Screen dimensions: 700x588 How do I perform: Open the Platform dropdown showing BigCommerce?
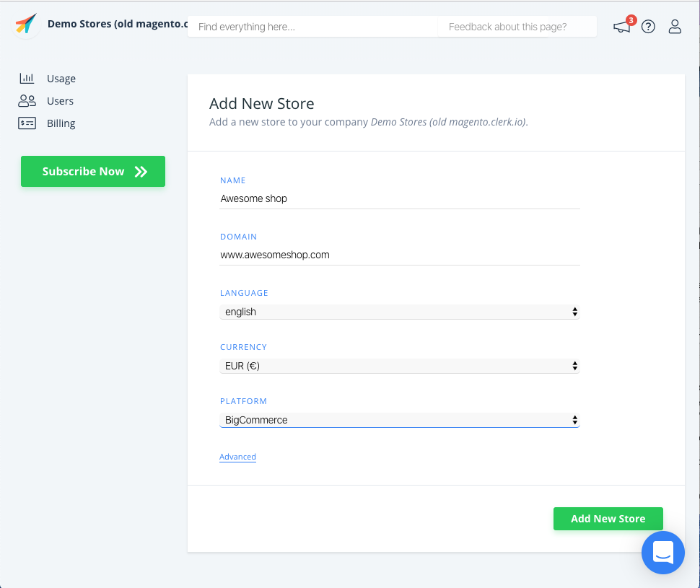tap(399, 420)
